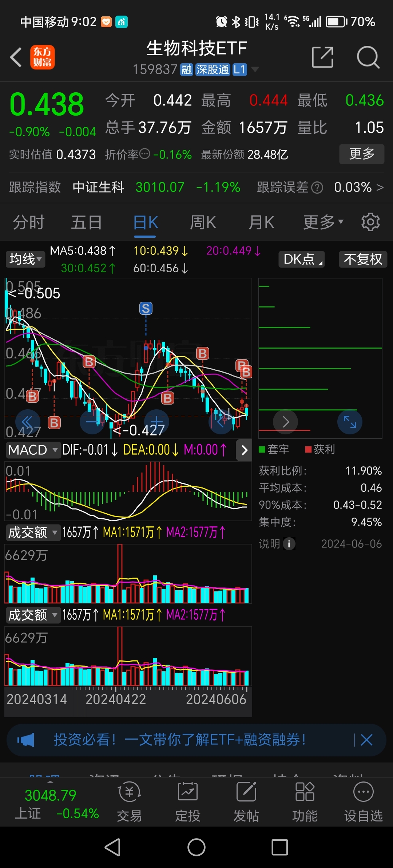
Task: Open the tracking error 0.03% detail arrow
Action: click(x=380, y=188)
